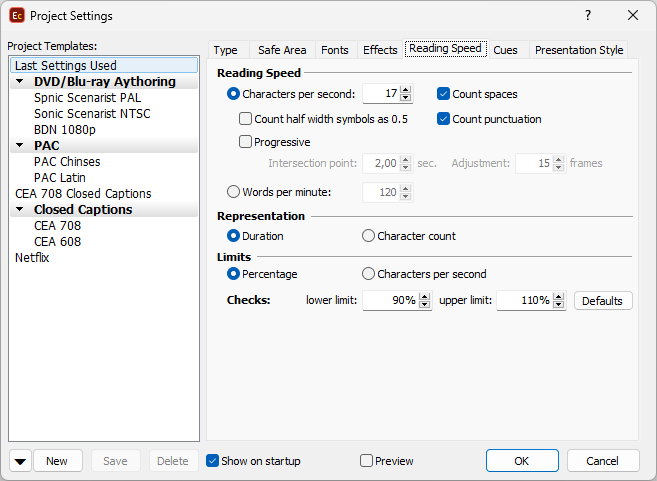This screenshot has height=481, width=657.
Task: Select Words per minute radio option
Action: [x=234, y=192]
